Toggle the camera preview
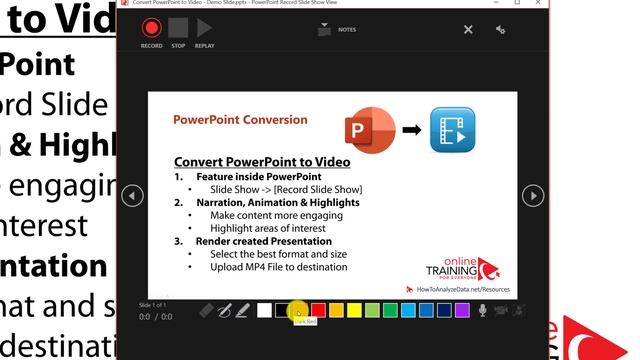This screenshot has height=360, width=640. (x=519, y=311)
